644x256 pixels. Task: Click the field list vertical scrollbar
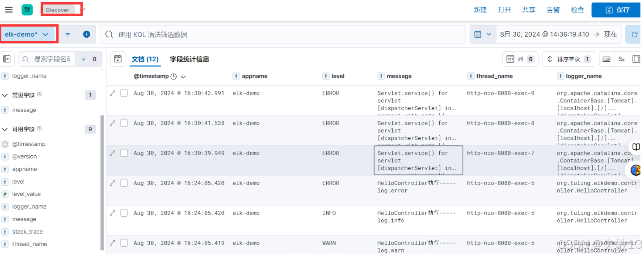tap(102, 183)
